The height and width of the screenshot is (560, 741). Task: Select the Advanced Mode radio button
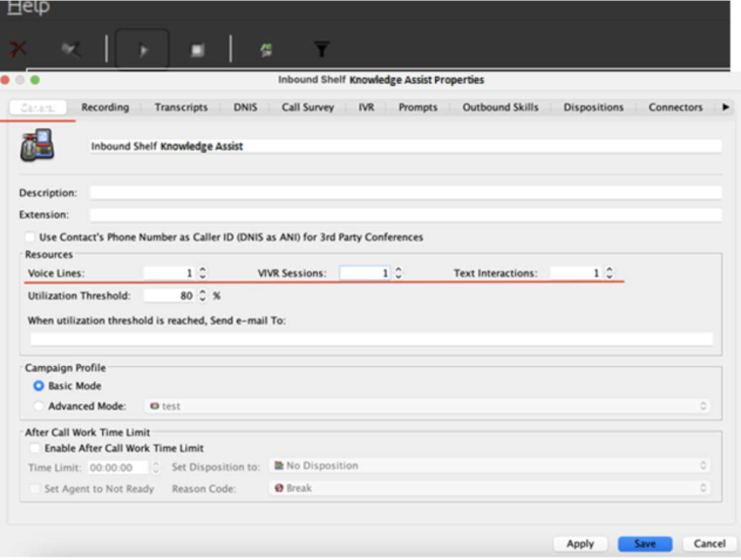click(39, 406)
